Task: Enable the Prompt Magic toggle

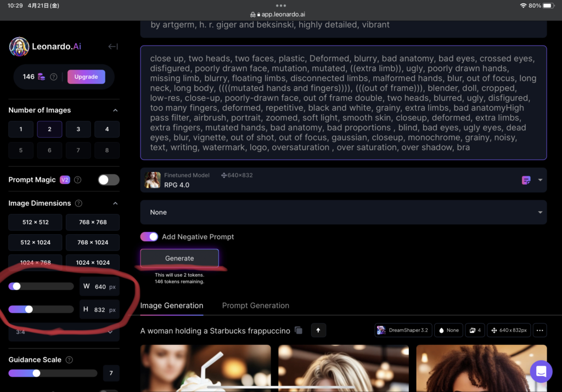Action: tap(108, 180)
